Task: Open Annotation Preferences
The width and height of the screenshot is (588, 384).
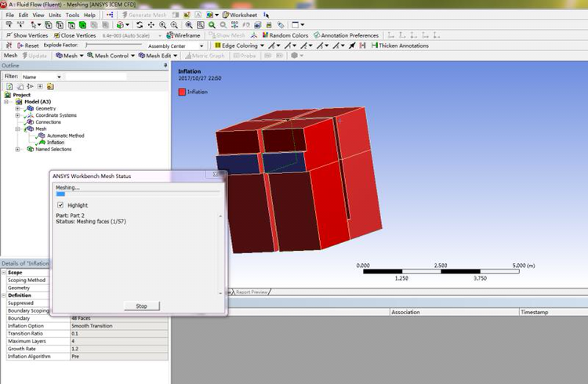Action: pyautogui.click(x=347, y=35)
